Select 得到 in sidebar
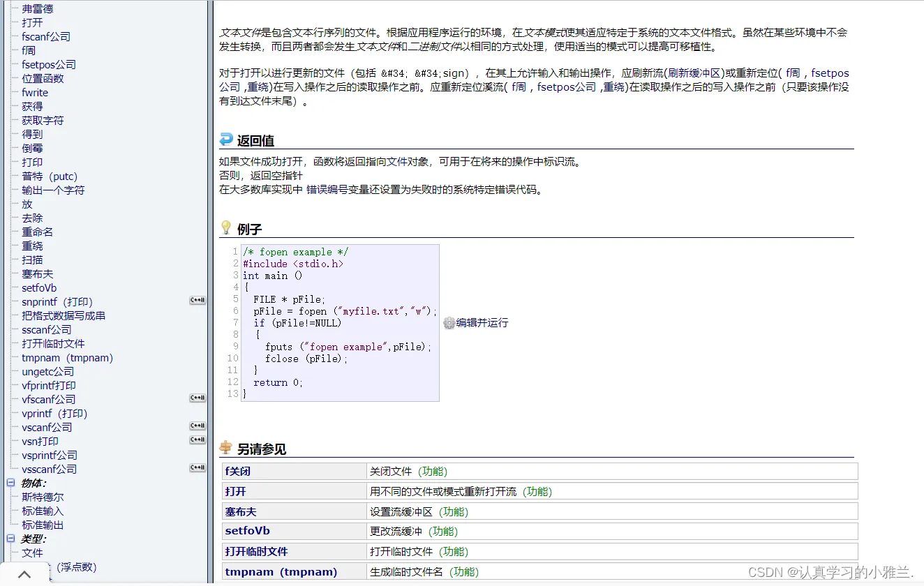Image resolution: width=924 pixels, height=586 pixels. coord(32,134)
